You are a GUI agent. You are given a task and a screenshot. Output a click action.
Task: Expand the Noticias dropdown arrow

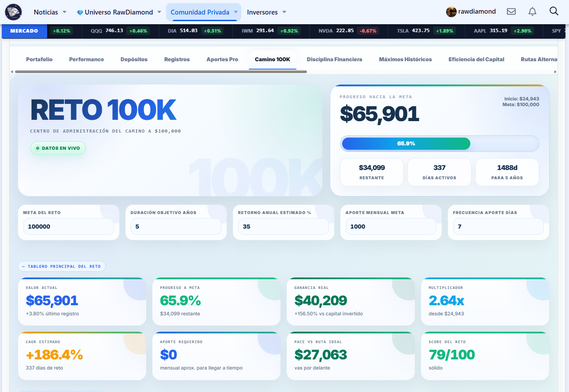(x=65, y=12)
